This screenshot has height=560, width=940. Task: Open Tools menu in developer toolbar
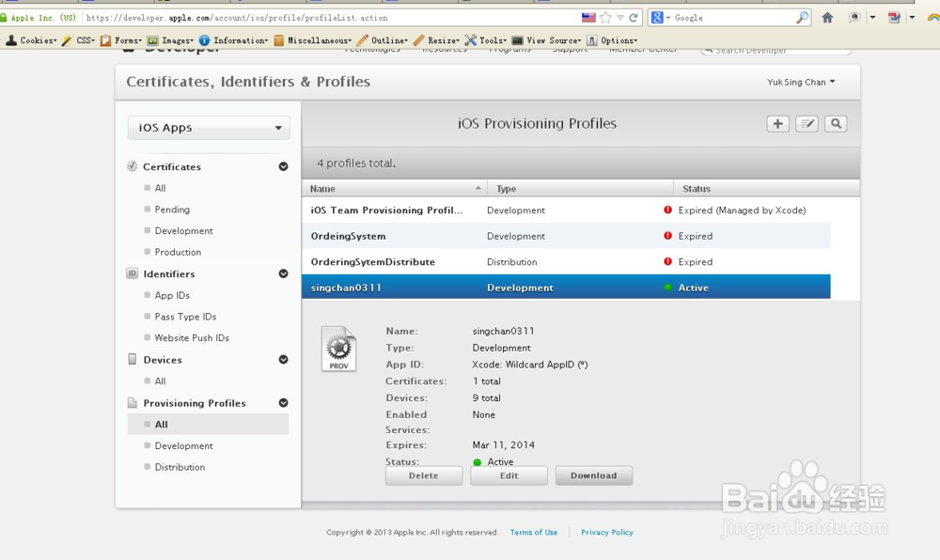click(x=486, y=40)
